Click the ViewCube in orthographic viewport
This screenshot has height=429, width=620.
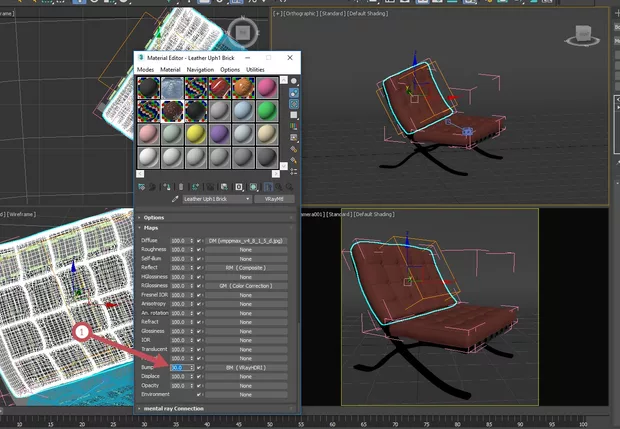coord(580,37)
